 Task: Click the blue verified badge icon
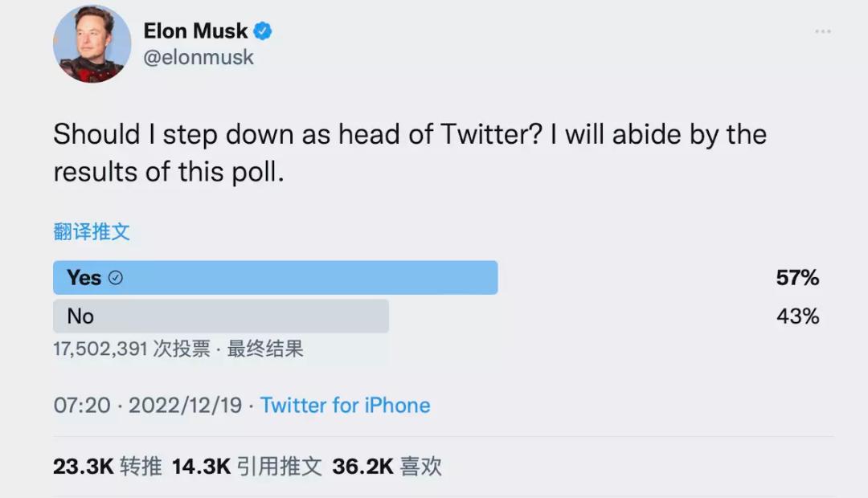[x=263, y=31]
